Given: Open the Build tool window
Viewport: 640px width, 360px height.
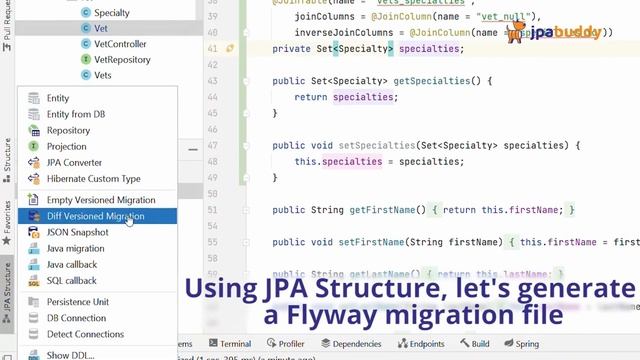Looking at the screenshot, I should click(475, 344).
